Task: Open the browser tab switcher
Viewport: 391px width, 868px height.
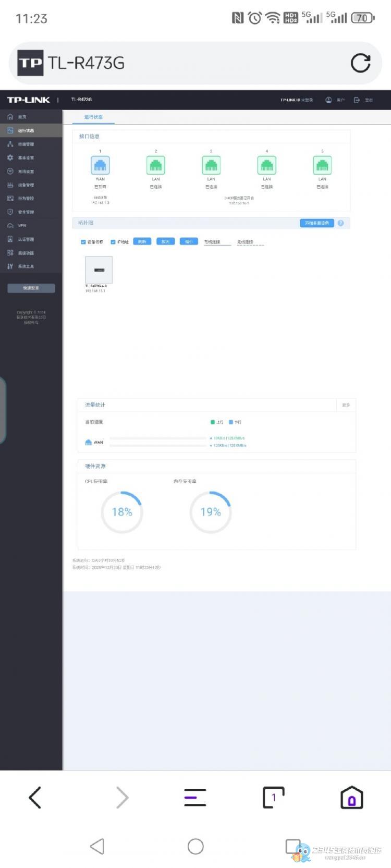Action: pos(273,797)
